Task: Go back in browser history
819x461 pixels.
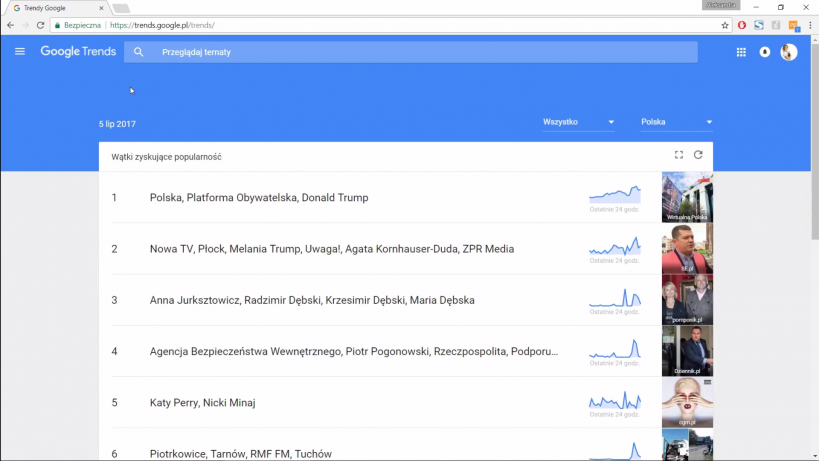Action: 10,25
